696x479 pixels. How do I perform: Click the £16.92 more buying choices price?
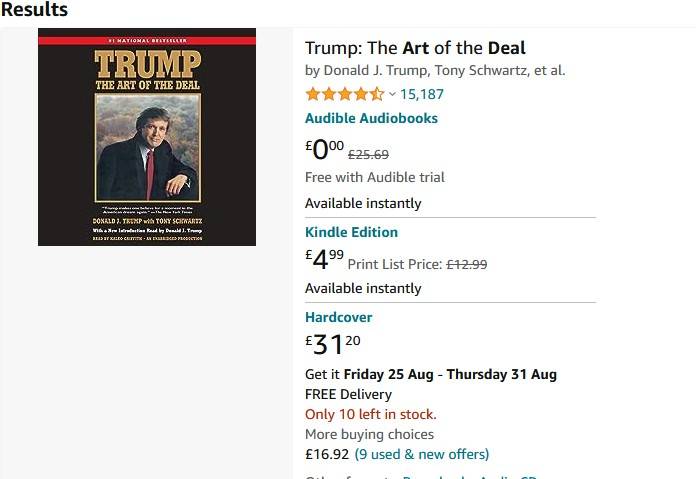(x=327, y=454)
